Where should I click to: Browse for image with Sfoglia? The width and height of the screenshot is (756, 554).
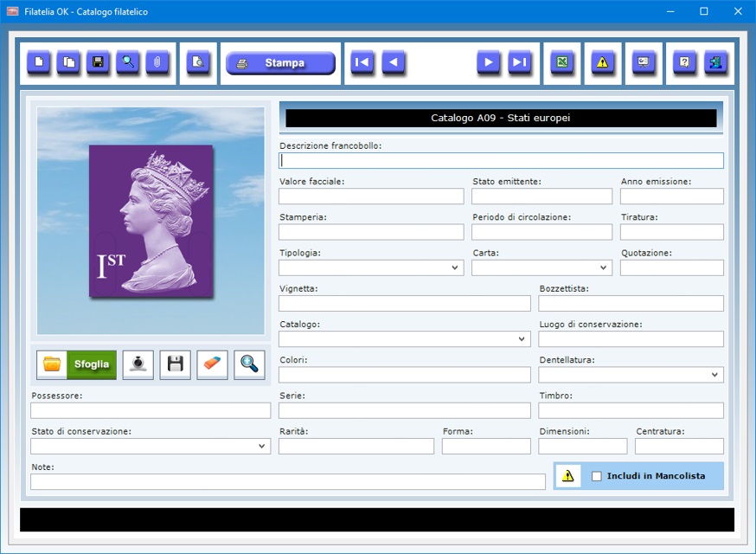77,364
